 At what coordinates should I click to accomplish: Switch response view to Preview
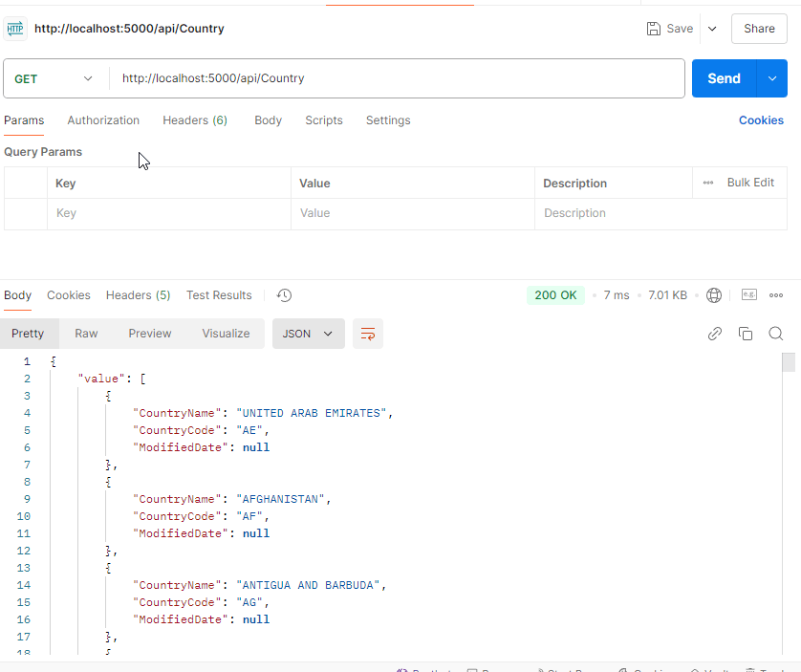click(150, 334)
